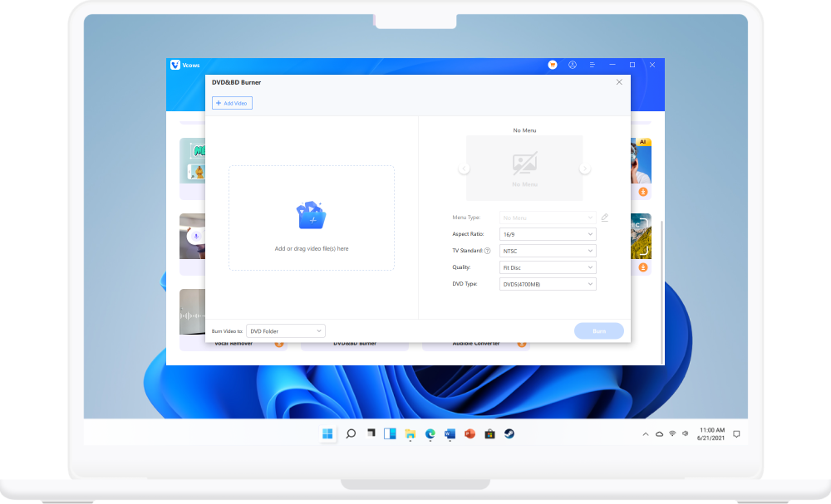Open Windows Search from the taskbar
831x504 pixels.
(351, 433)
